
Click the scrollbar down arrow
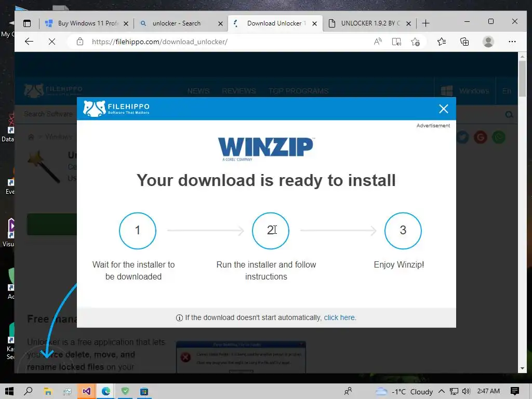[x=523, y=368]
